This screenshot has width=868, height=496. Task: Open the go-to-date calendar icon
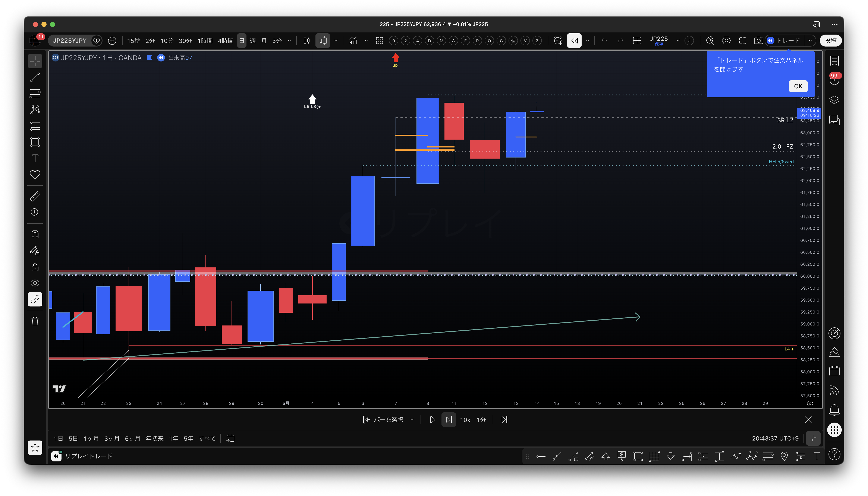point(230,438)
